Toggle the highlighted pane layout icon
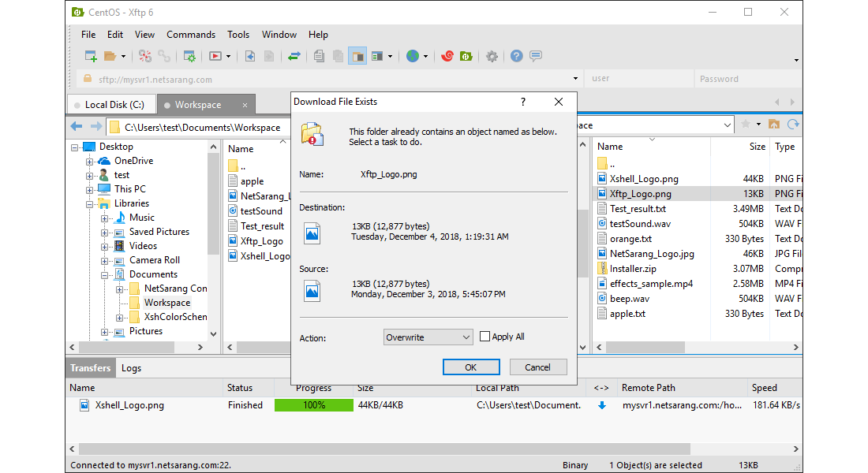This screenshot has width=868, height=473. tap(357, 57)
